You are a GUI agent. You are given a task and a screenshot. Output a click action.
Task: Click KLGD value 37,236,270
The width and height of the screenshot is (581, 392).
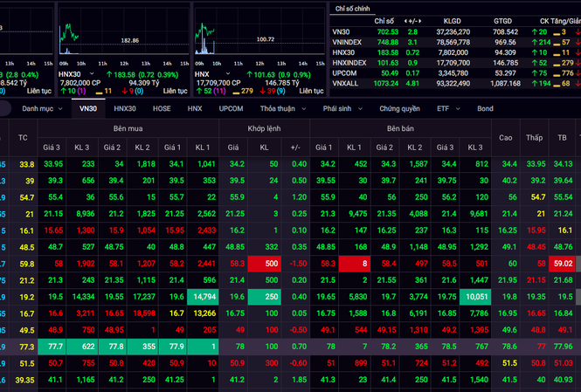453,31
